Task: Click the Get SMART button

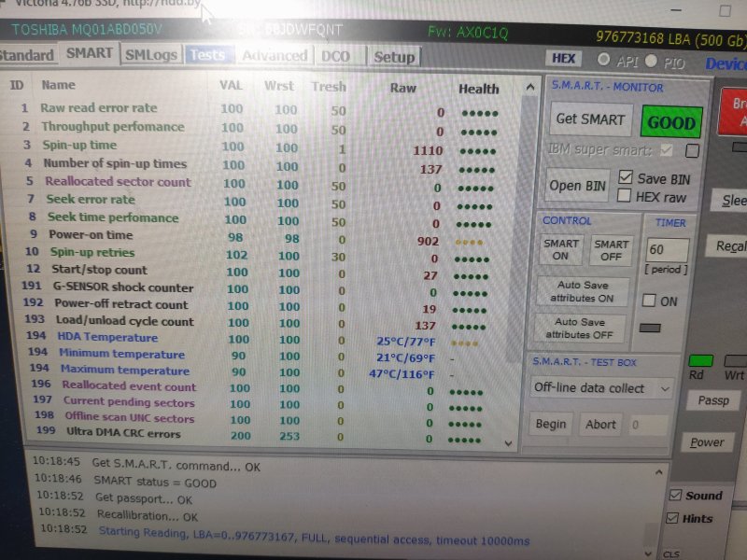Action: tap(591, 119)
